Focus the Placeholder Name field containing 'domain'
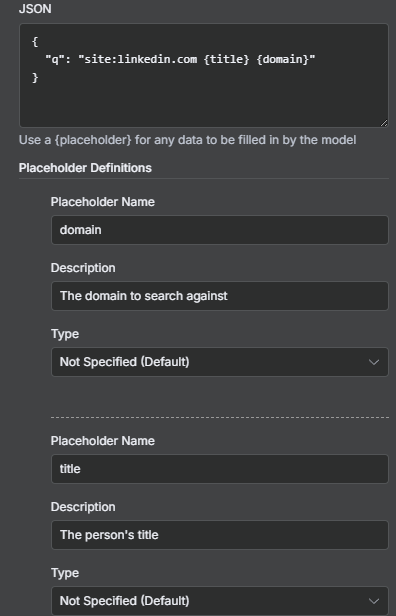 pyautogui.click(x=220, y=230)
